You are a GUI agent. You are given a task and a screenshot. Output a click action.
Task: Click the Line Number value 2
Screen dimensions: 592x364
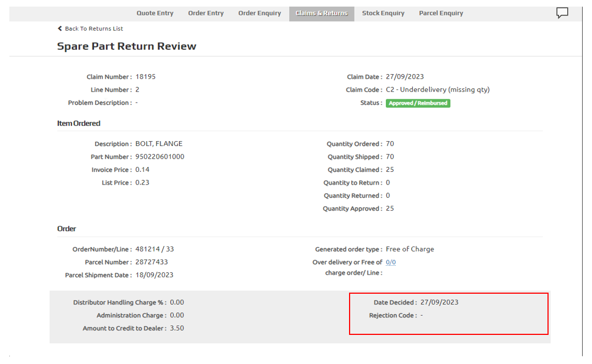point(137,90)
